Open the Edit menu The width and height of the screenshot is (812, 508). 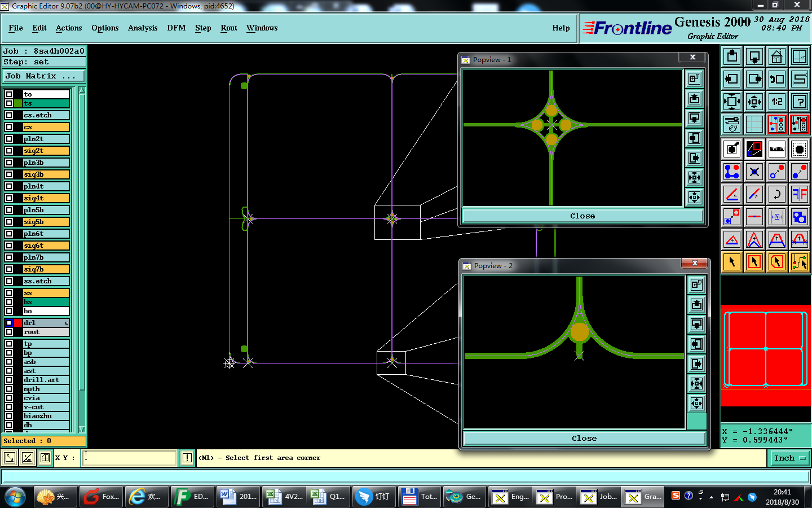pos(39,28)
